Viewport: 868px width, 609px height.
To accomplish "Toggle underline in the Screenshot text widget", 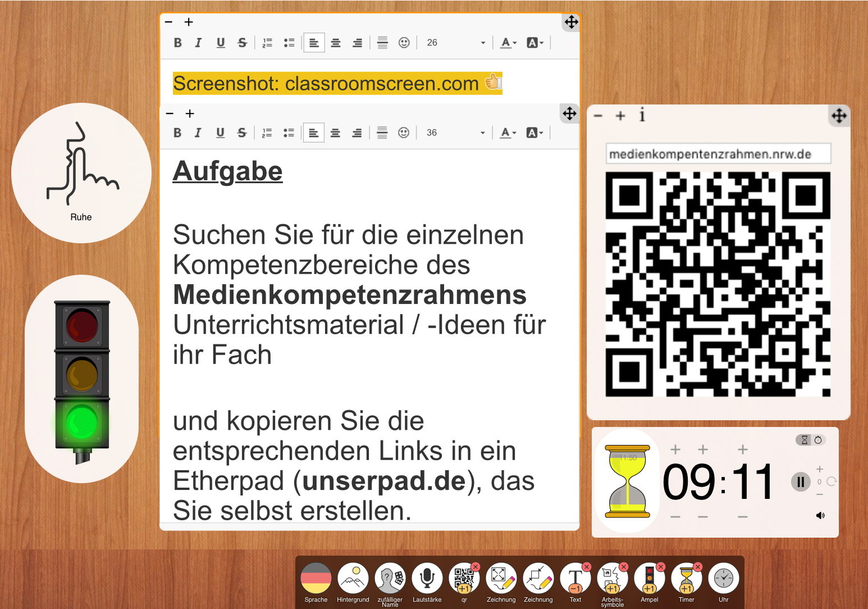I will [221, 43].
